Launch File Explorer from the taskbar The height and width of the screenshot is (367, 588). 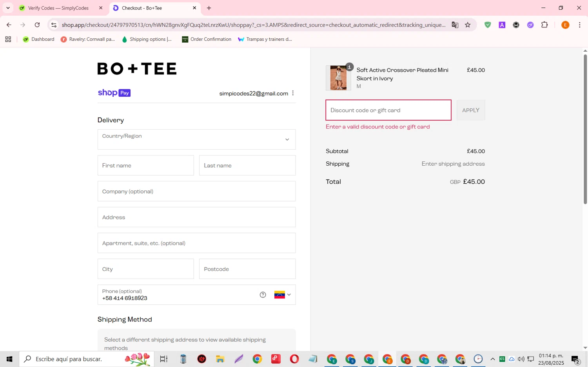(220, 359)
